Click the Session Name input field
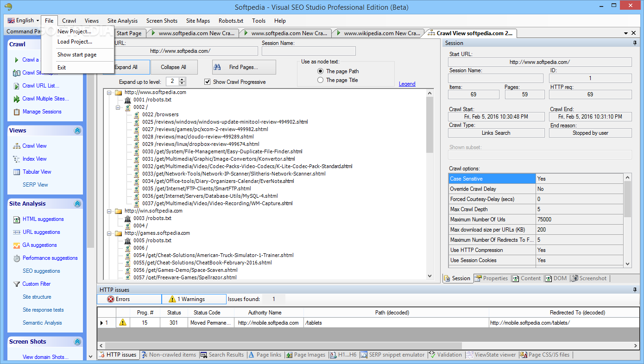 pyautogui.click(x=309, y=51)
